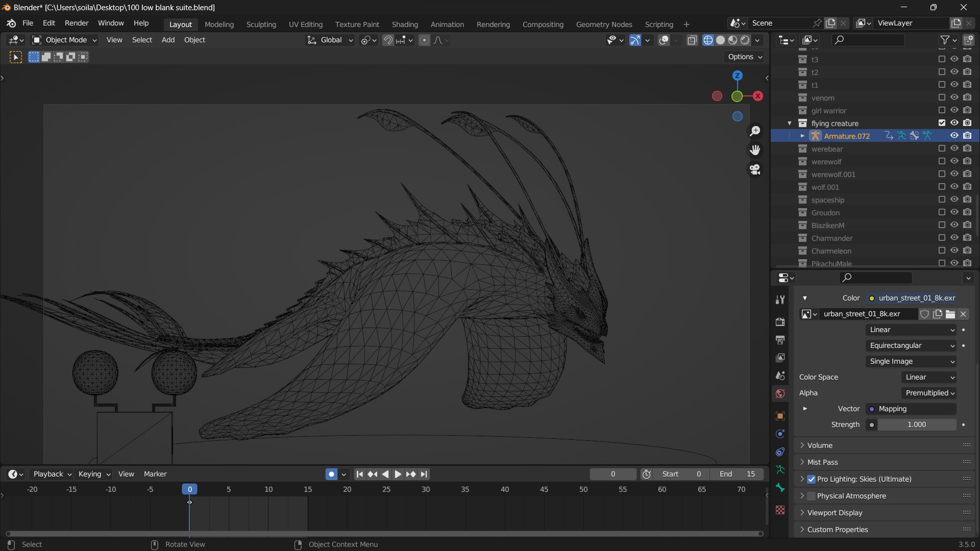Hide Armature.072 in viewport
The image size is (980, 551).
tap(954, 136)
